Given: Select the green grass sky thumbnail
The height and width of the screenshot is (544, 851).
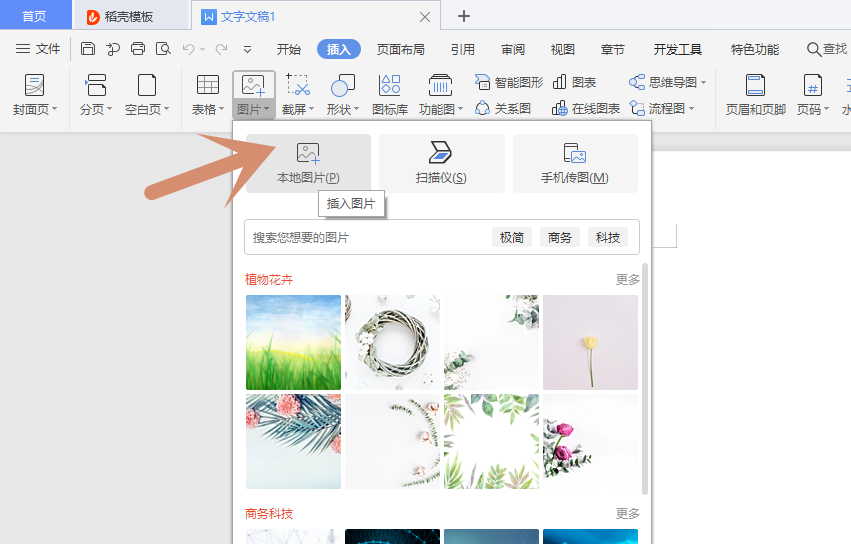Looking at the screenshot, I should click(293, 343).
